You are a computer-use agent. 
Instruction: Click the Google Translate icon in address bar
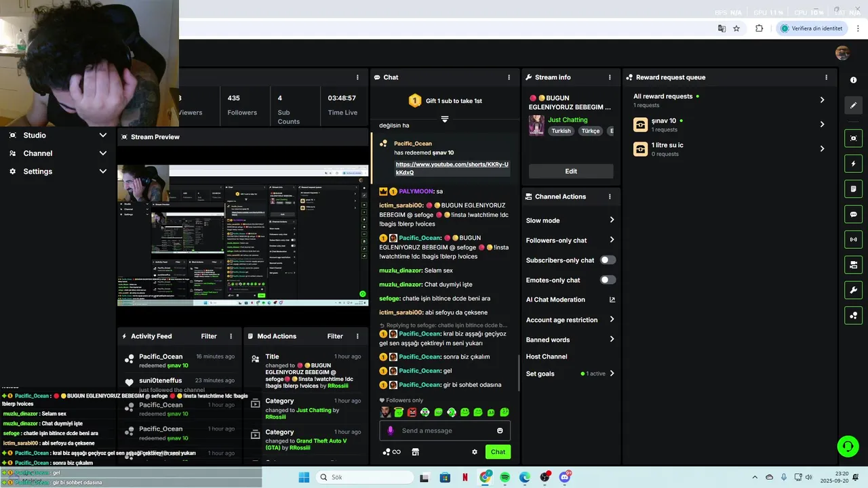click(722, 28)
